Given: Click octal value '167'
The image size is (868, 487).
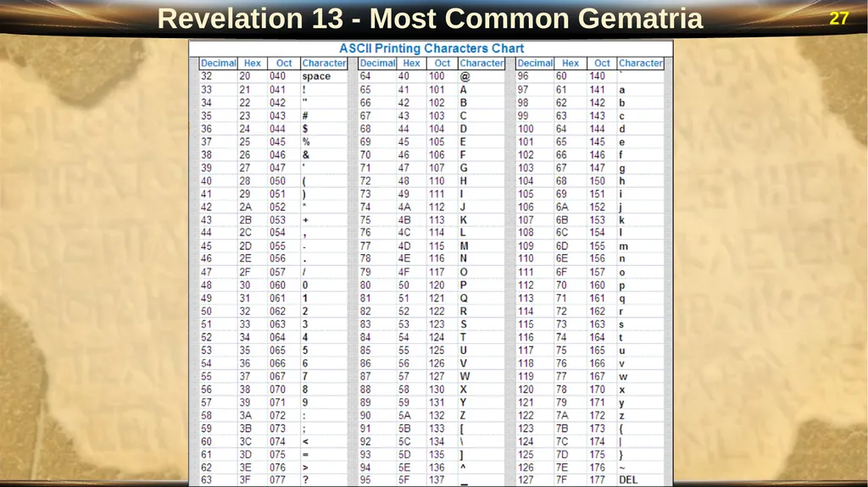Looking at the screenshot, I should 598,376.
